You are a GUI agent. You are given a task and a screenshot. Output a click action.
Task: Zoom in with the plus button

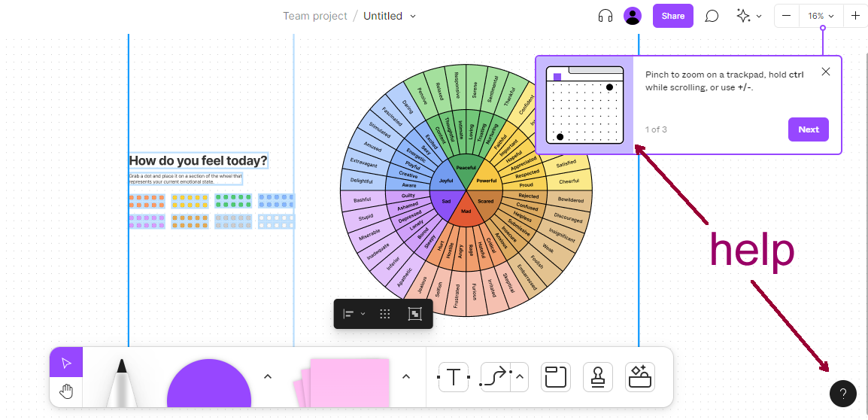855,16
